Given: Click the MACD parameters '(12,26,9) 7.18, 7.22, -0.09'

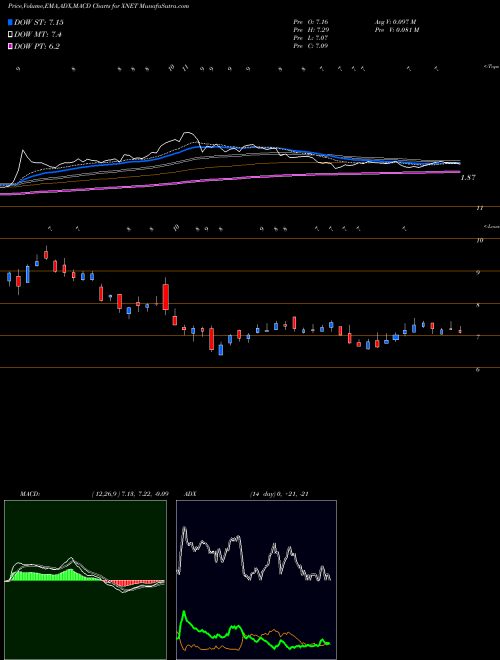Looking at the screenshot, I should 130,494.
